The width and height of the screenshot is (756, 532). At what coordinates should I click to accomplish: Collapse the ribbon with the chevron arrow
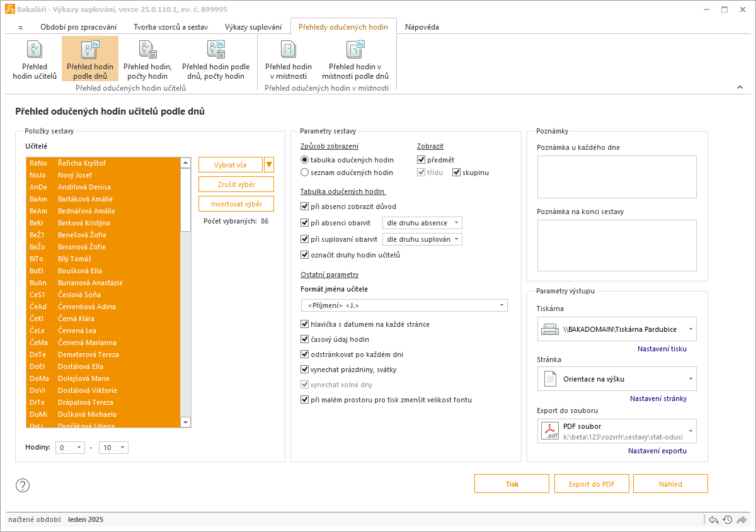pos(740,87)
